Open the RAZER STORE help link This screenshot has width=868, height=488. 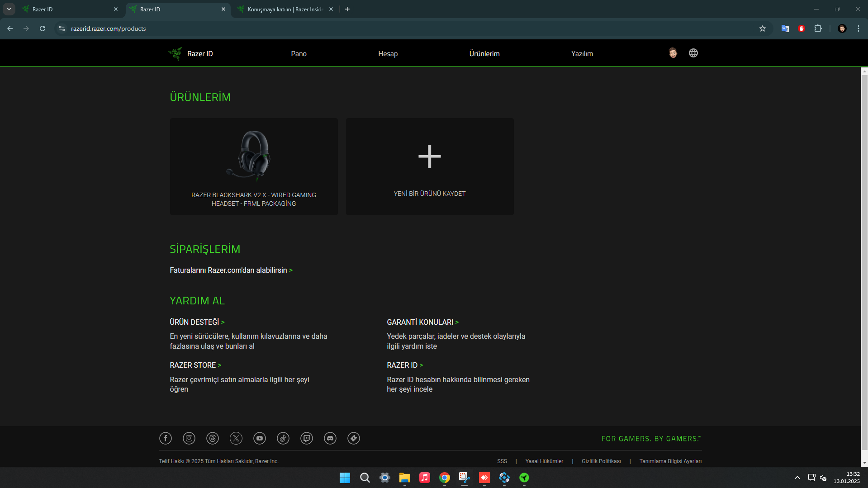pyautogui.click(x=195, y=365)
